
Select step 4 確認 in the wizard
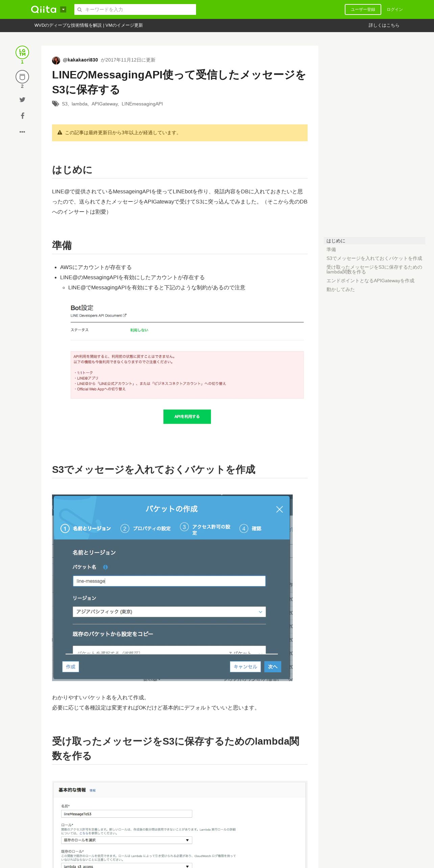point(250,528)
